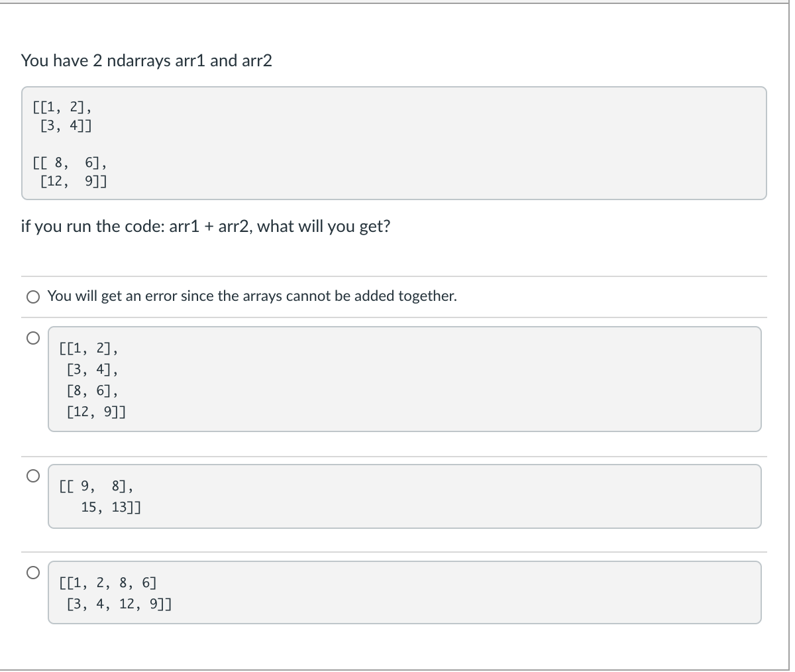Click the answer text about arrays cannot be added
Image resolution: width=795 pixels, height=672 pixels.
click(252, 296)
